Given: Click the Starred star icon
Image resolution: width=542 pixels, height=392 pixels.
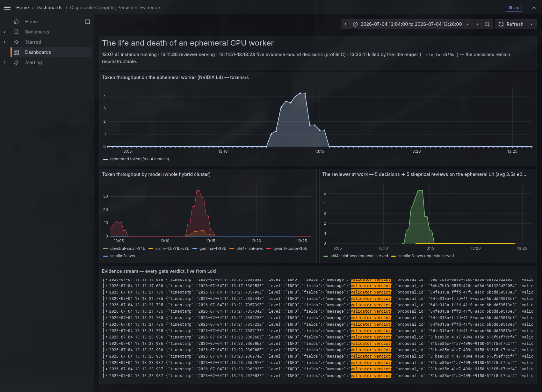Looking at the screenshot, I should (16, 42).
